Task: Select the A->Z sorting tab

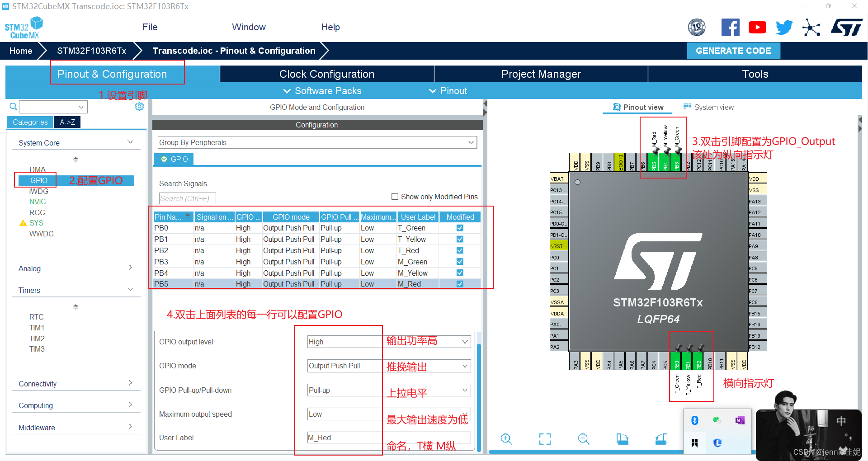Action: 67,122
